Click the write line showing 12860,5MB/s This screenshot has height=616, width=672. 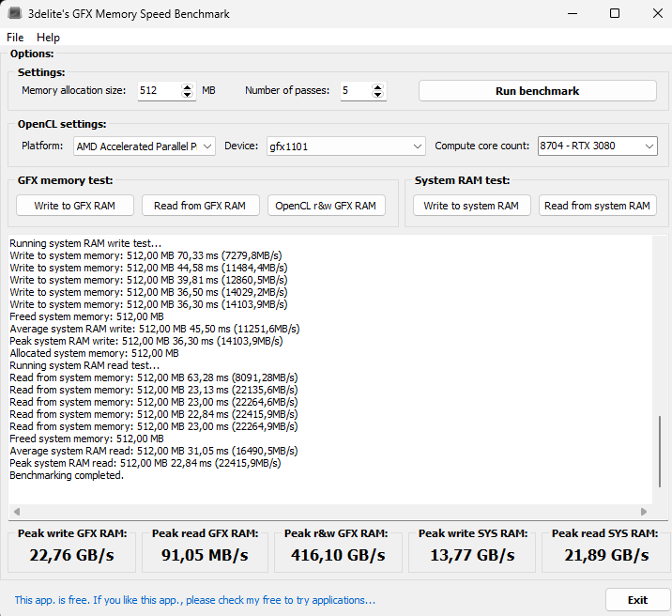(x=148, y=280)
